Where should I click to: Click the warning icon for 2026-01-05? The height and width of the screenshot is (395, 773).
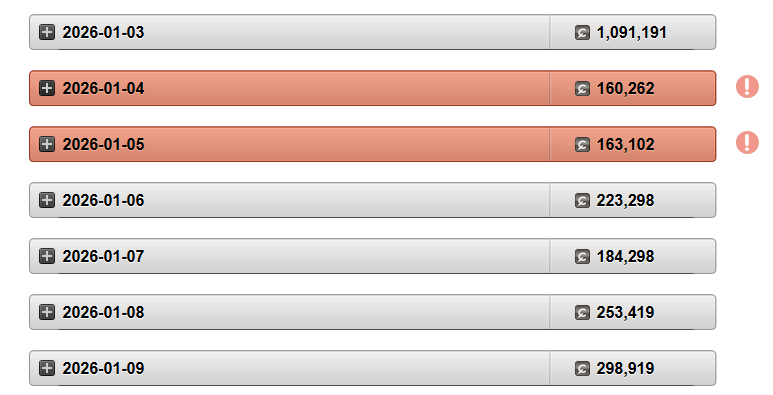747,143
